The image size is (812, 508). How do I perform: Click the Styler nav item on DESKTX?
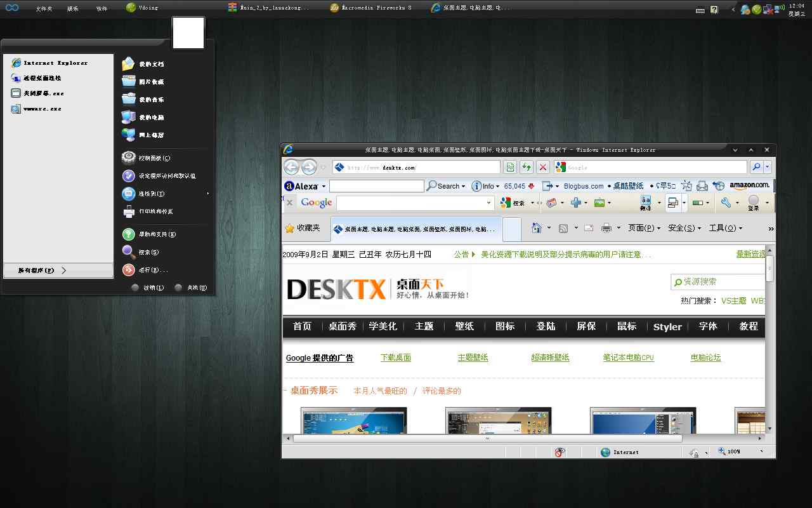[667, 326]
